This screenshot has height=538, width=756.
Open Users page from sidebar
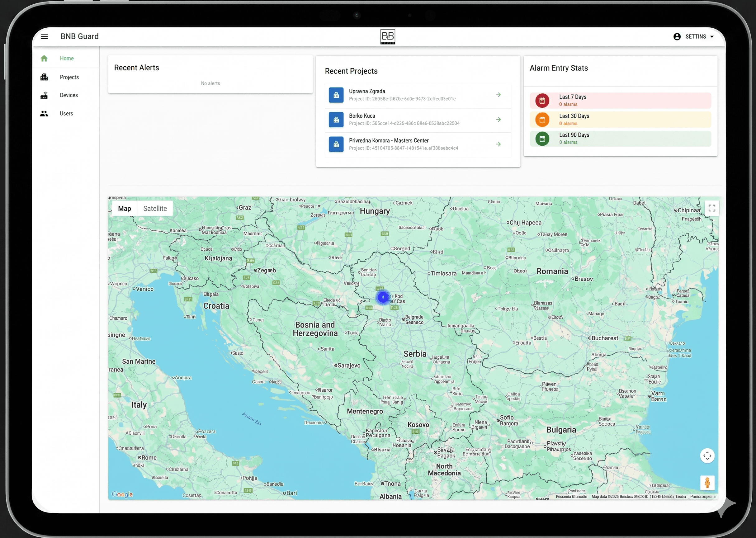pyautogui.click(x=66, y=114)
